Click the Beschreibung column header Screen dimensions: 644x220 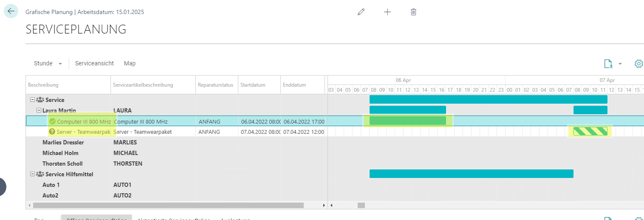(x=68, y=85)
